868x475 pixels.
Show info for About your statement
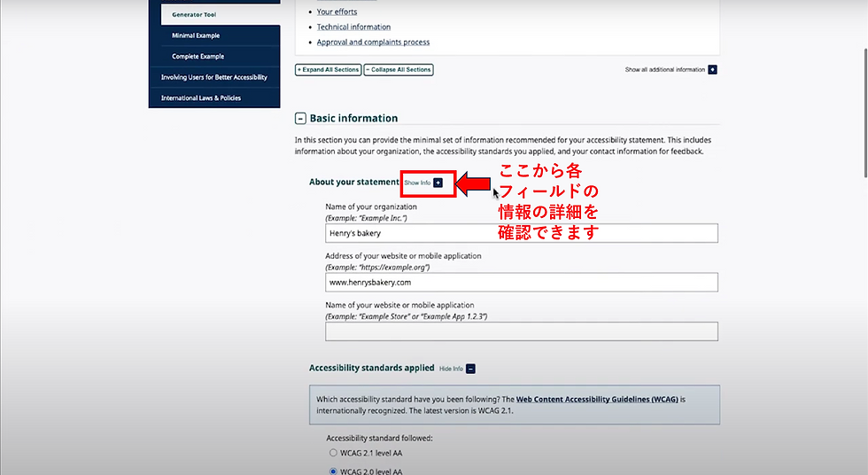pyautogui.click(x=423, y=183)
